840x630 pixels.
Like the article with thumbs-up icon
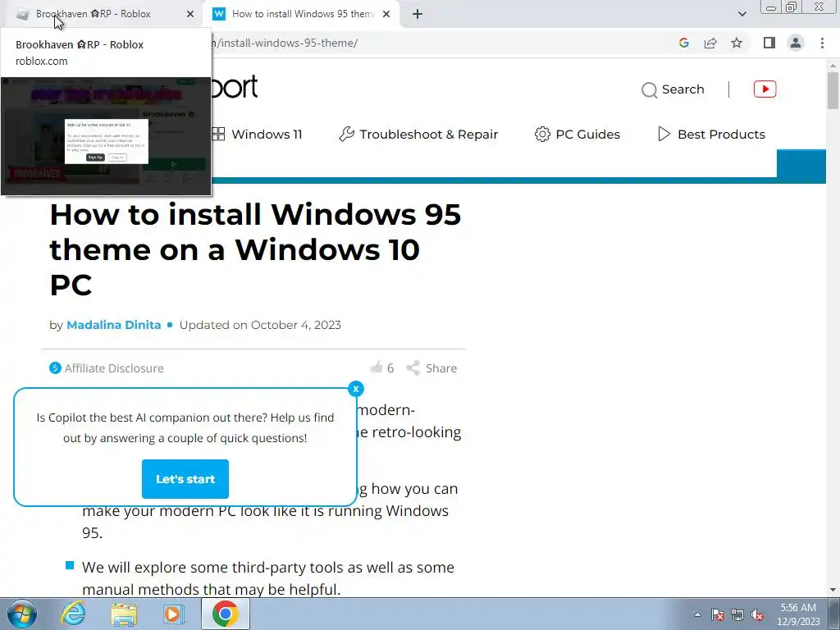377,367
